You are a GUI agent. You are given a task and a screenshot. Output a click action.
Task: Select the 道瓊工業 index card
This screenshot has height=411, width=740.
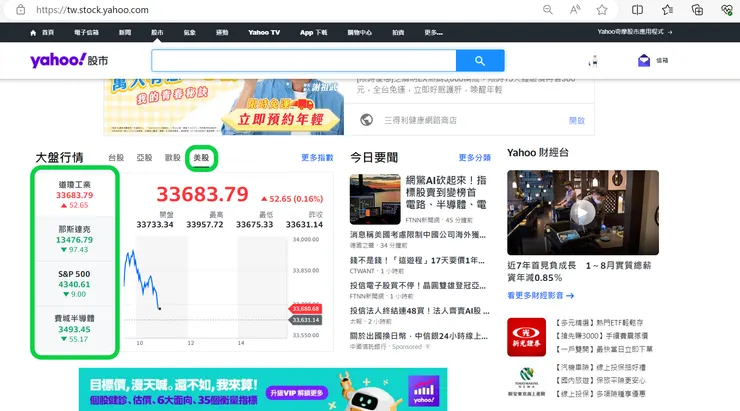tap(75, 194)
